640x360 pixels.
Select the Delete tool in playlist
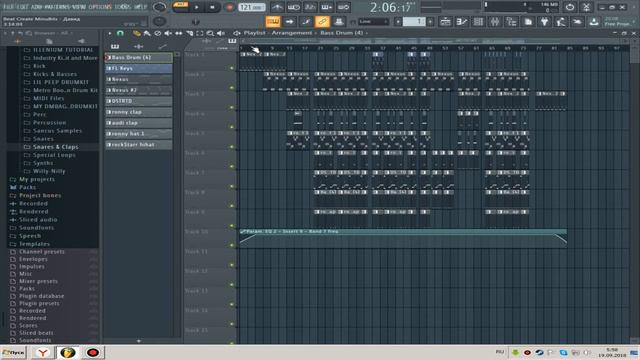(158, 33)
